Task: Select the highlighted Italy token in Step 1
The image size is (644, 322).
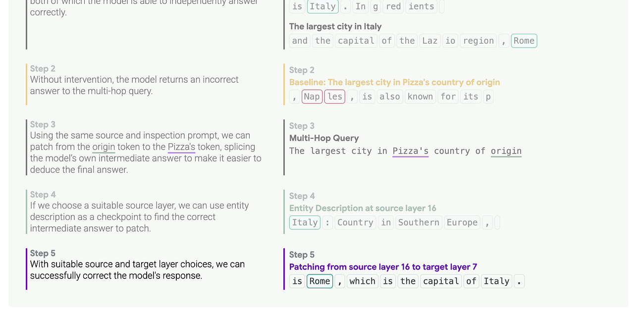Action: point(322,6)
